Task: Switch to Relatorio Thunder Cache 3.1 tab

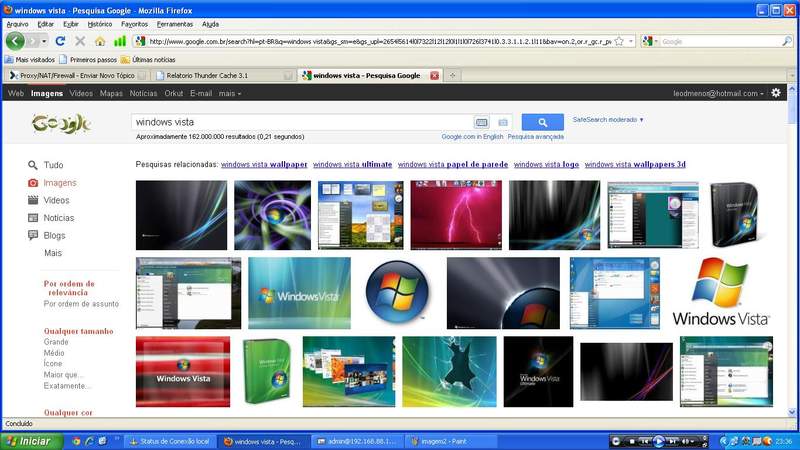Action: (x=223, y=76)
